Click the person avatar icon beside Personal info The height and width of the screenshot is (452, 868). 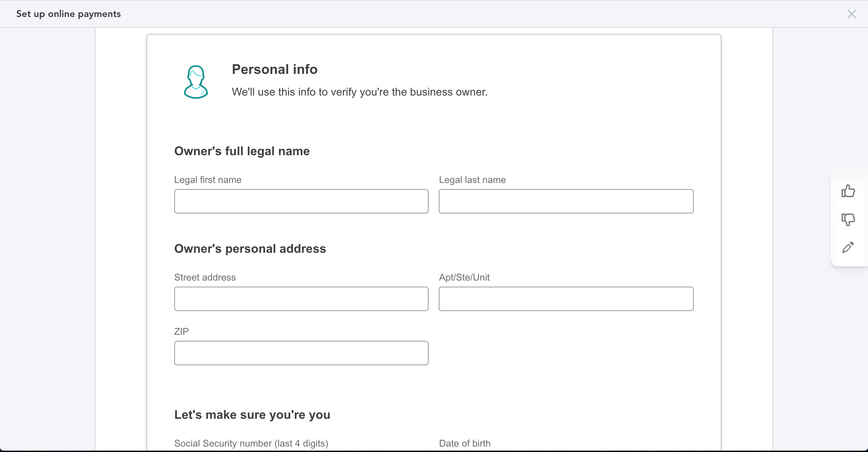click(196, 82)
